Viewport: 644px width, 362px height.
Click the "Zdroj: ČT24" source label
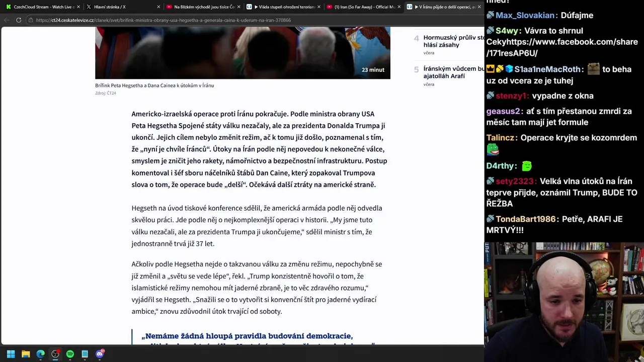[106, 93]
